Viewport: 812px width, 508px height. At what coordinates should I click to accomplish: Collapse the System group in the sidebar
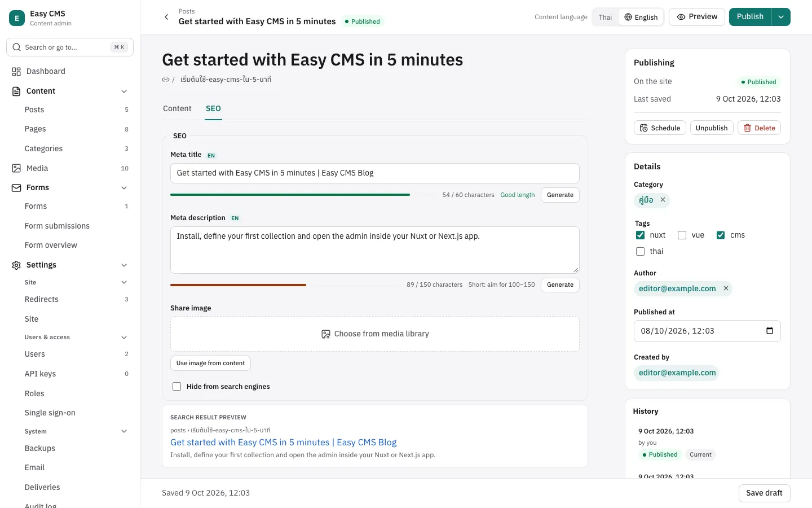click(x=124, y=432)
